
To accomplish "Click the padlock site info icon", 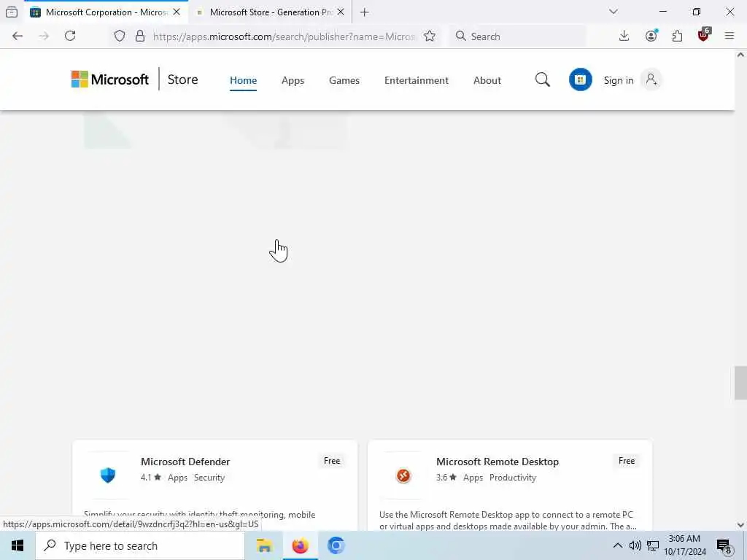I will (x=139, y=36).
